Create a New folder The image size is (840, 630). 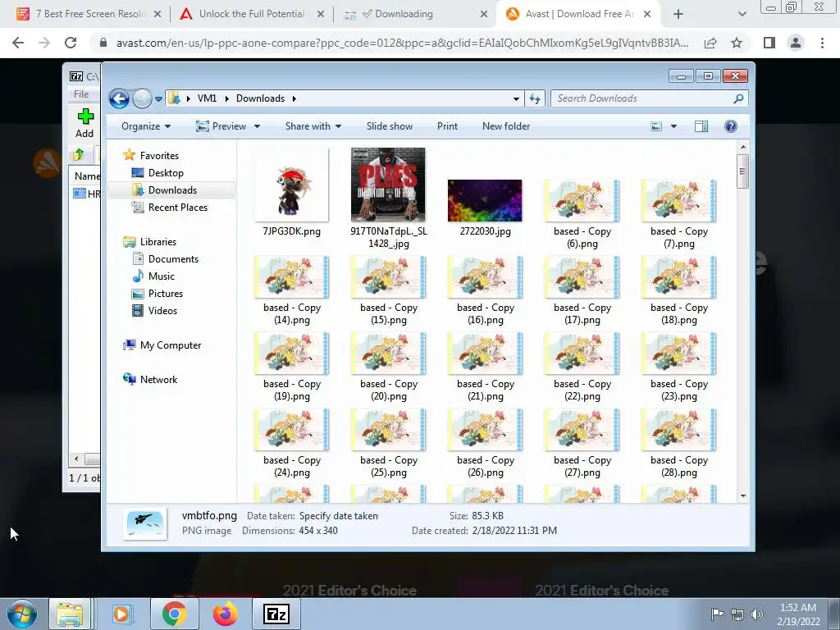pyautogui.click(x=505, y=126)
